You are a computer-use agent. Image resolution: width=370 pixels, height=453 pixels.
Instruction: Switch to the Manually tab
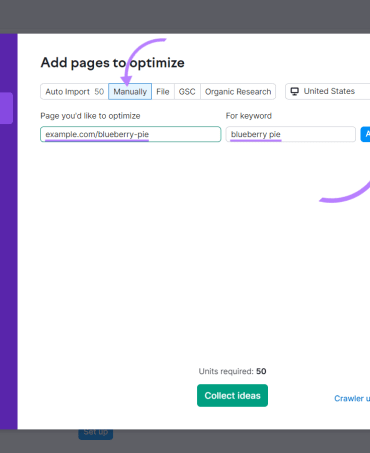click(130, 92)
